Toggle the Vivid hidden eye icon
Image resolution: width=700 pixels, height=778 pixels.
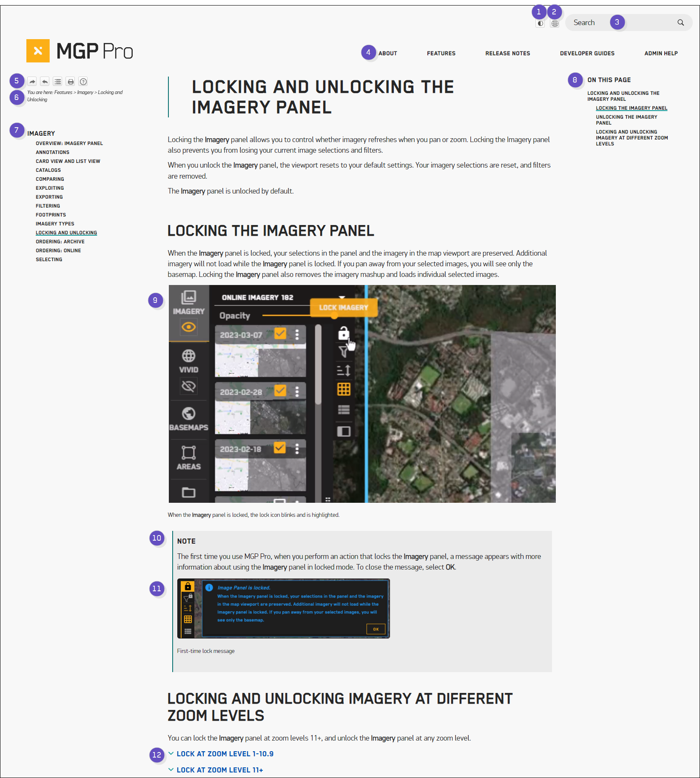[189, 386]
